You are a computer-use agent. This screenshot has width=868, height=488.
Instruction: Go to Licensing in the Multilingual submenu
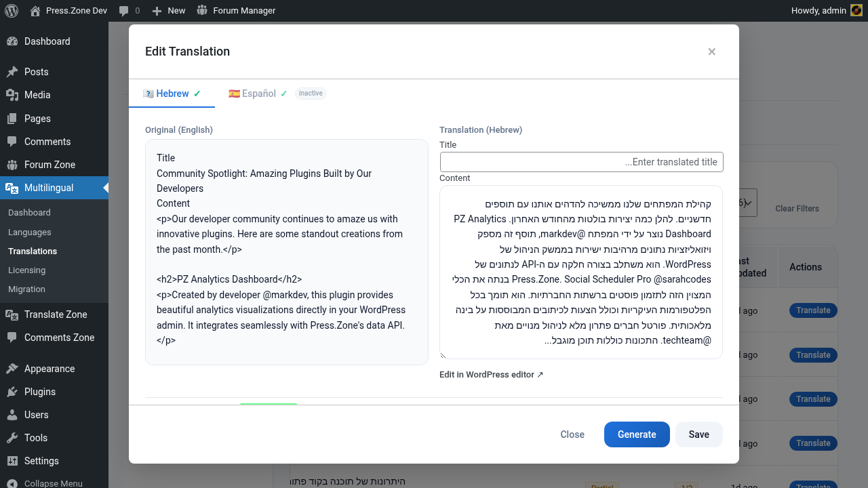27,270
